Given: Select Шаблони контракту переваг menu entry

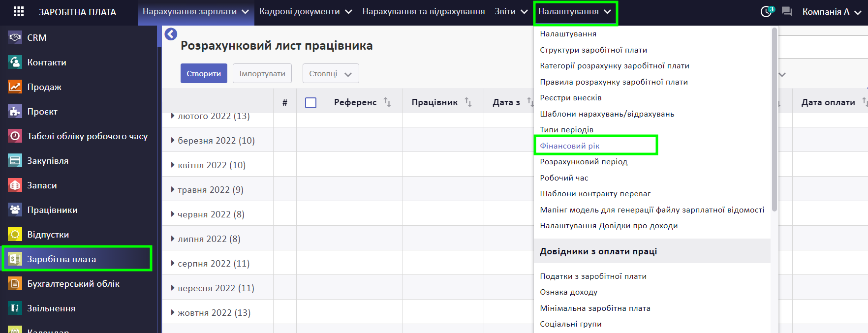Looking at the screenshot, I should pos(595,194).
